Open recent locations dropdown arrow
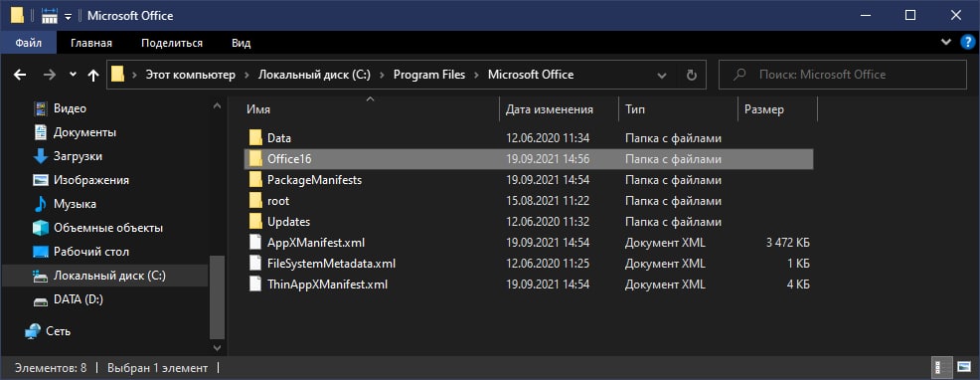This screenshot has height=380, width=980. coord(74,75)
